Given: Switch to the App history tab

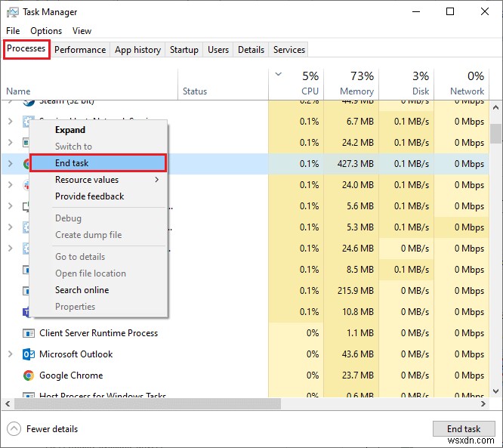Looking at the screenshot, I should coord(138,50).
